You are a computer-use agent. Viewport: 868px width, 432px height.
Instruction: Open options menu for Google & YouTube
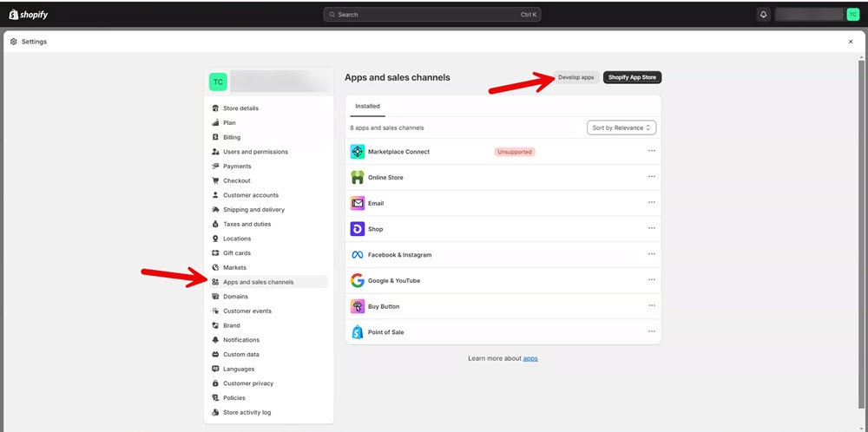652,280
